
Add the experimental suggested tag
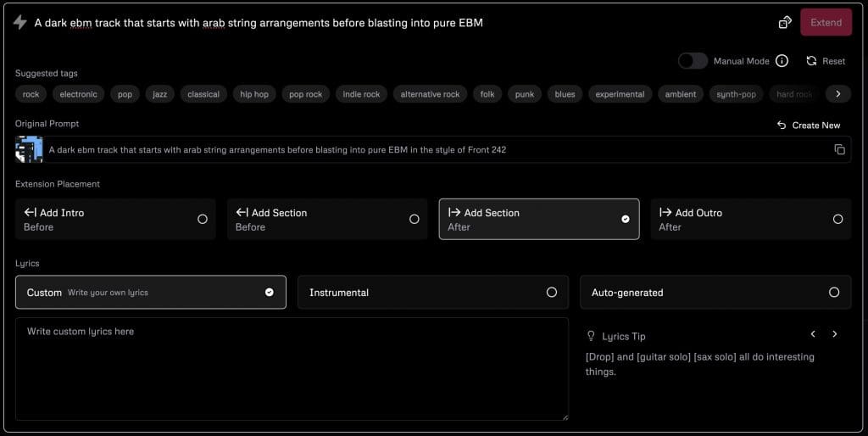(620, 94)
